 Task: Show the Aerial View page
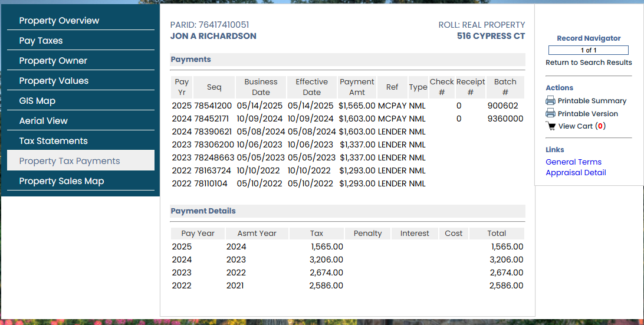coord(43,121)
